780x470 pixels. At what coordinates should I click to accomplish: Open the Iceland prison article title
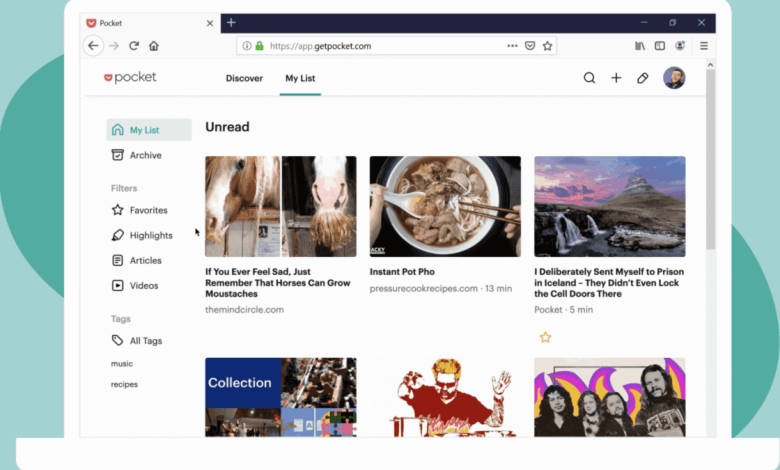pos(609,282)
